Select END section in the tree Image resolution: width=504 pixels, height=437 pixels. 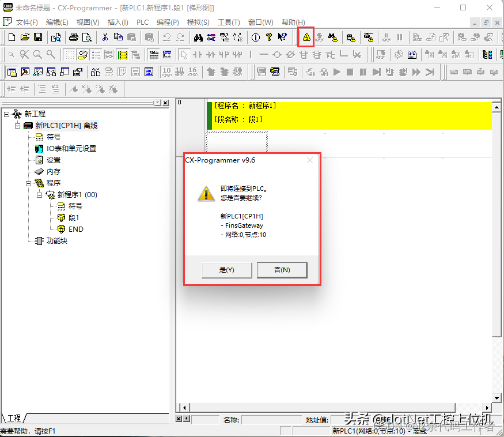pyautogui.click(x=76, y=229)
